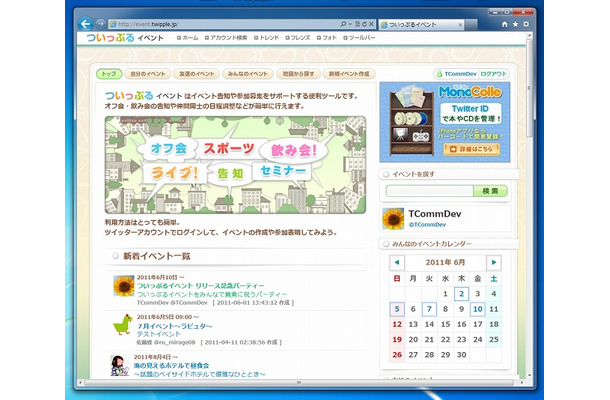The width and height of the screenshot is (610, 400).
Task: Go to next month in calendar
Action: (494, 262)
